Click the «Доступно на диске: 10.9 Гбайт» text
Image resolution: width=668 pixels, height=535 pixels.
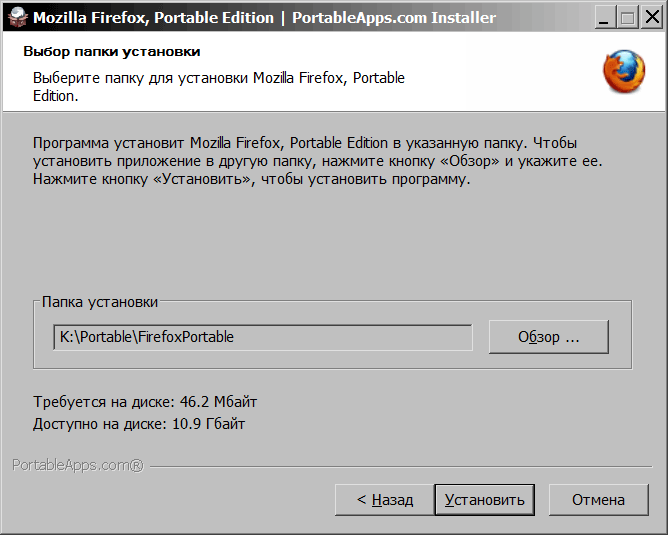point(139,424)
